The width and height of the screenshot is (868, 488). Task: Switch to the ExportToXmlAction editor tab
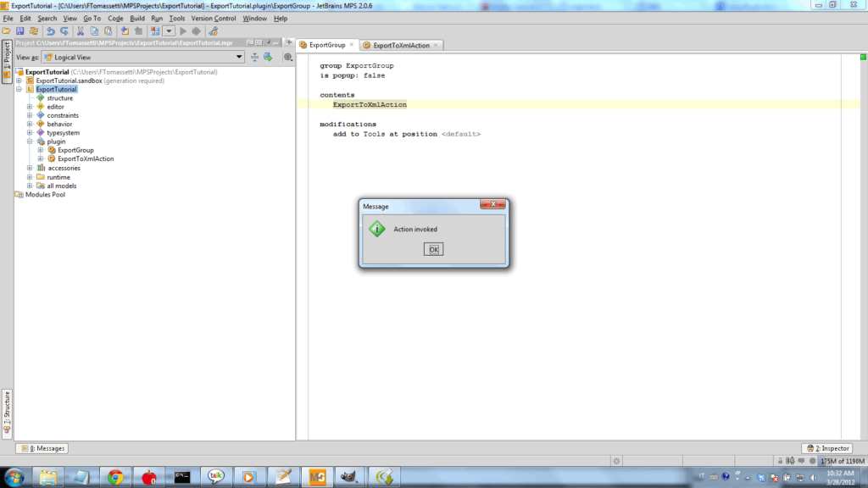(401, 45)
